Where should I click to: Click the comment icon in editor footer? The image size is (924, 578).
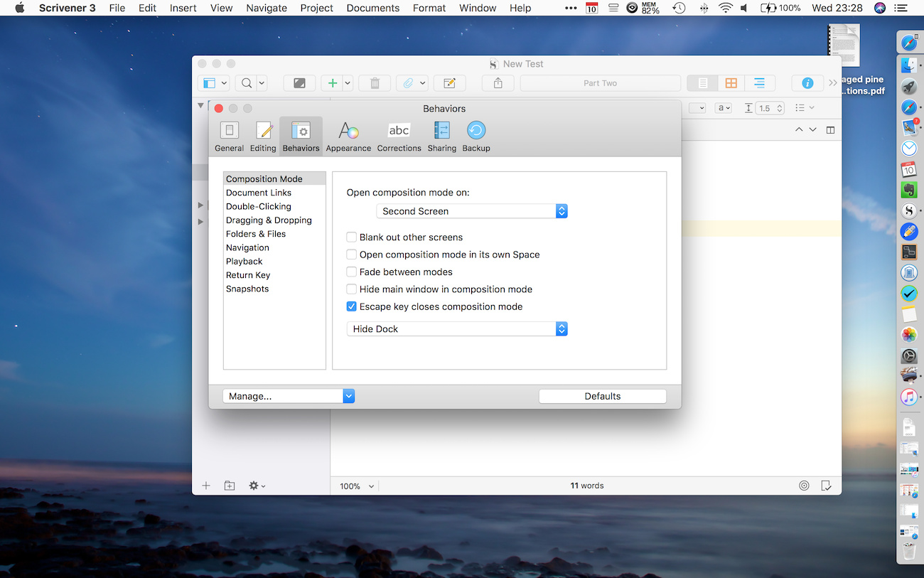(x=826, y=486)
